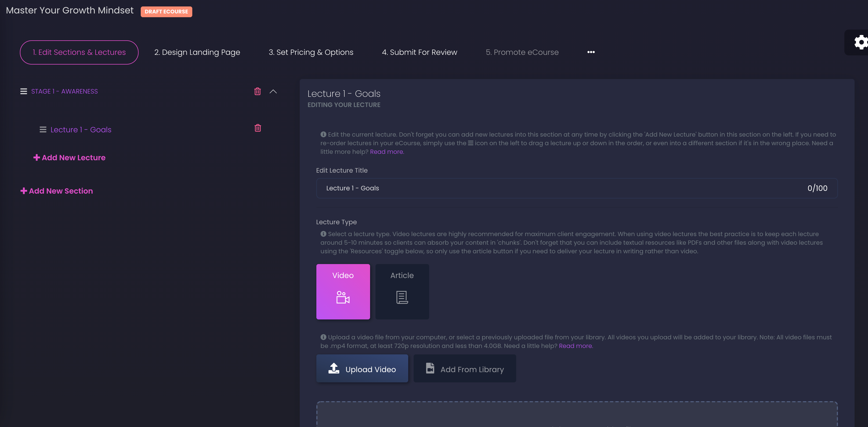Click Add New Section

57,191
